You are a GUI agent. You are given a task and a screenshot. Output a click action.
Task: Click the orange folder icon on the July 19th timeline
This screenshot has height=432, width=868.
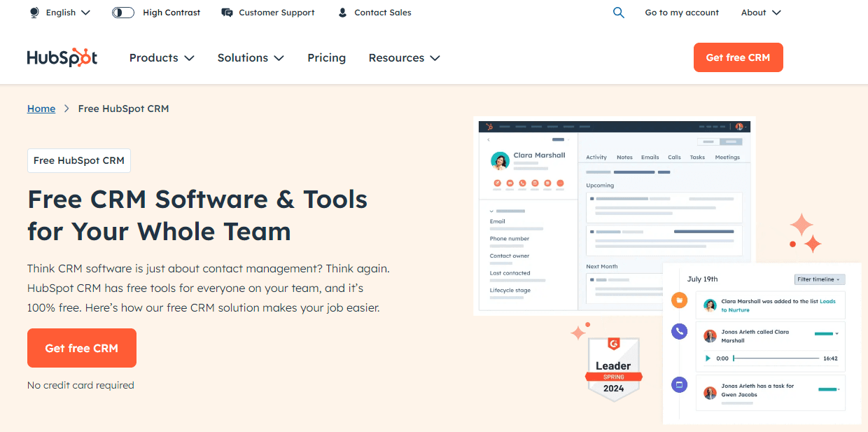pyautogui.click(x=679, y=300)
